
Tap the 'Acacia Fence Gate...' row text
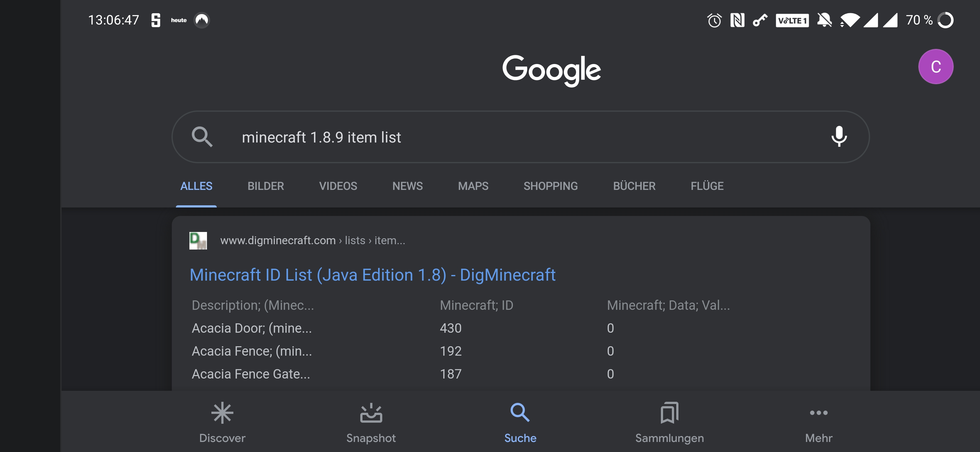click(251, 374)
